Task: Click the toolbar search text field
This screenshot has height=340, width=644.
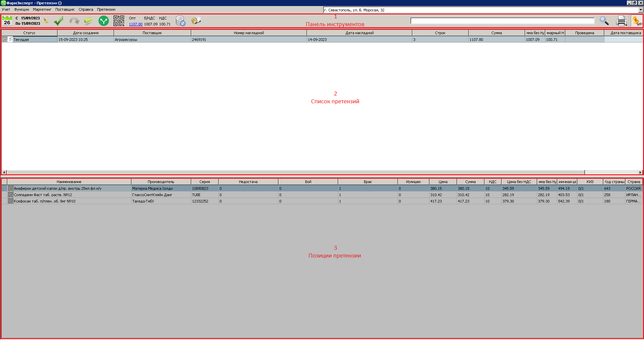Action: [x=502, y=21]
